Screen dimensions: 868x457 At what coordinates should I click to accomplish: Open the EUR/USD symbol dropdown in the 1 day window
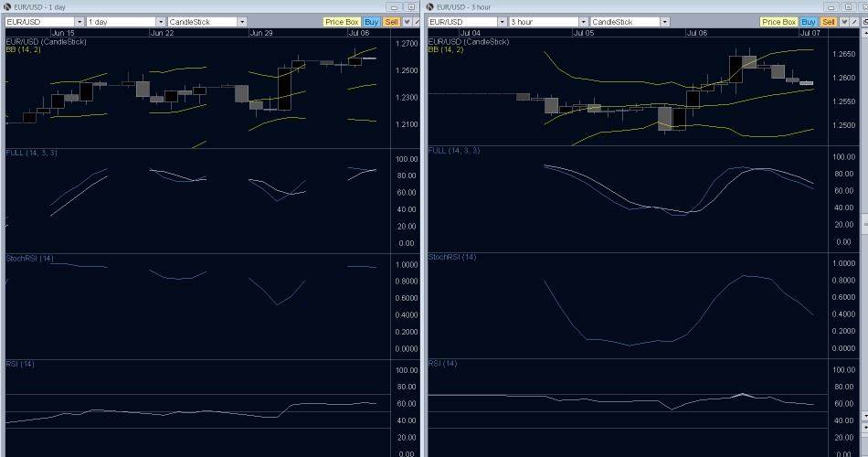[x=79, y=22]
